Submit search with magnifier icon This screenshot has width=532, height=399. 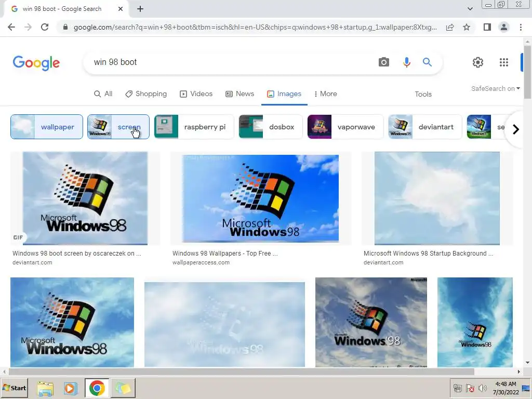point(427,62)
